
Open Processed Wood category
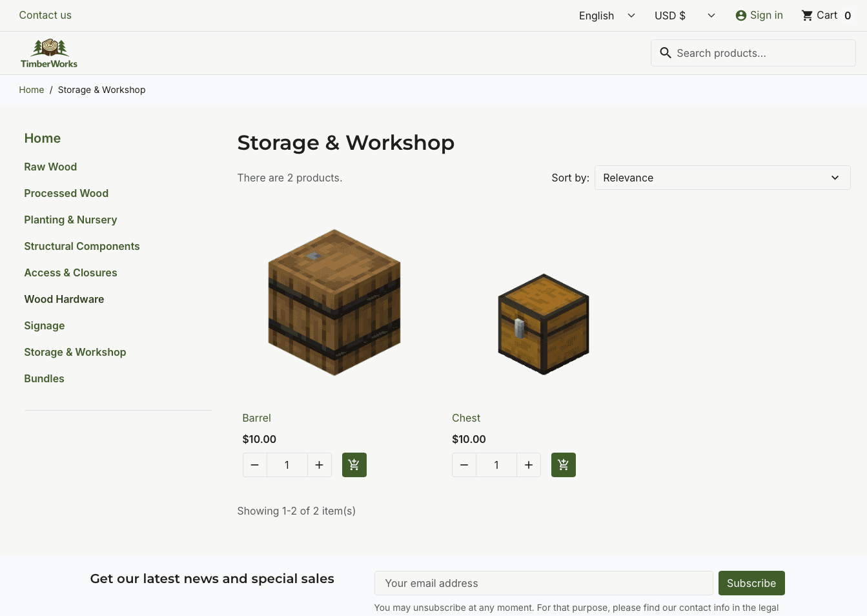66,193
